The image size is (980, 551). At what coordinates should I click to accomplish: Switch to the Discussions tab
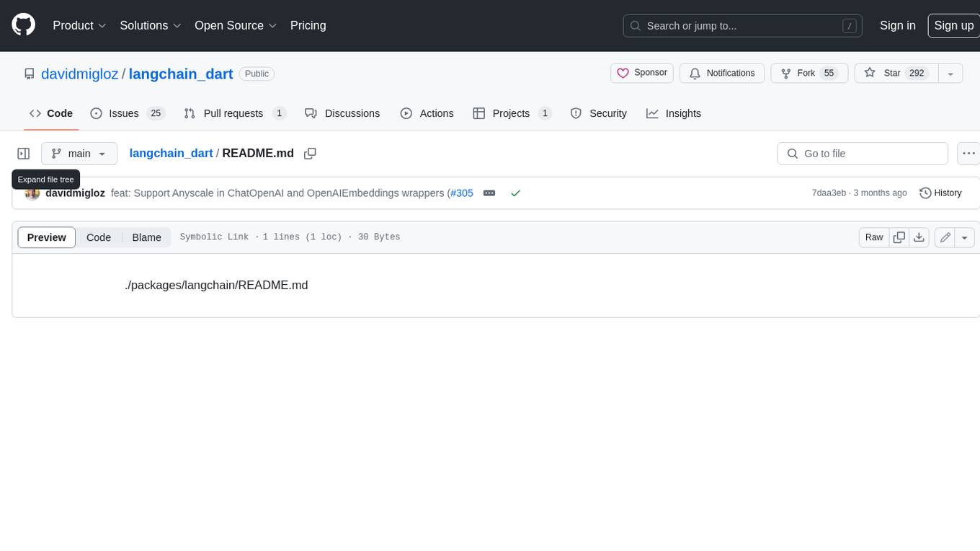click(342, 113)
